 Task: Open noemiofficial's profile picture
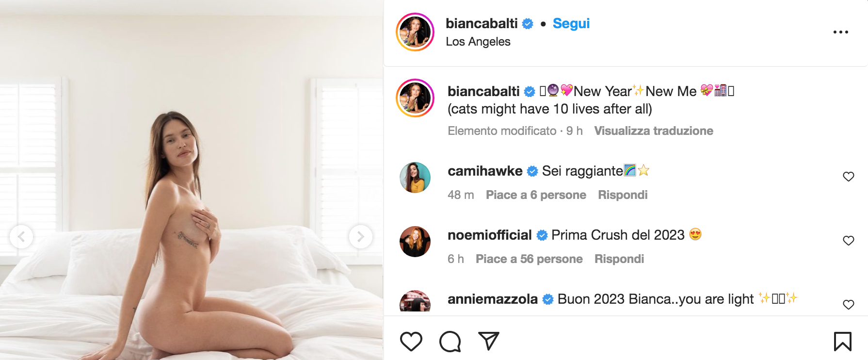[x=415, y=242]
